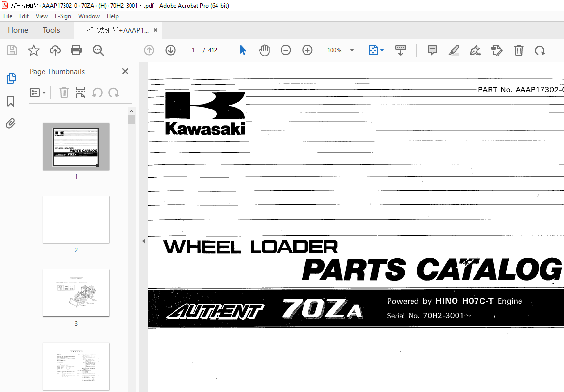This screenshot has height=392, width=564.
Task: Open thumbnails options dropdown menu
Action: click(x=38, y=93)
